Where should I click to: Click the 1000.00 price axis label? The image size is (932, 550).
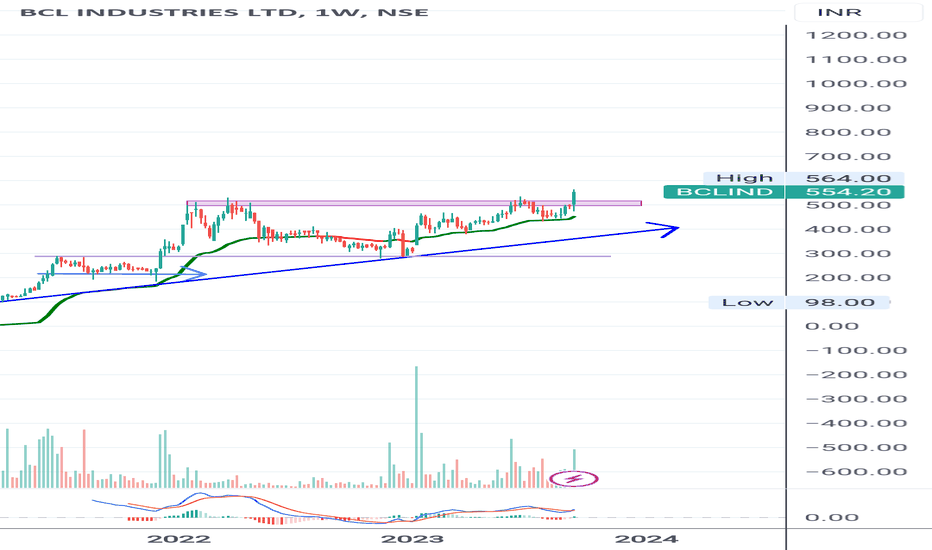coord(856,84)
